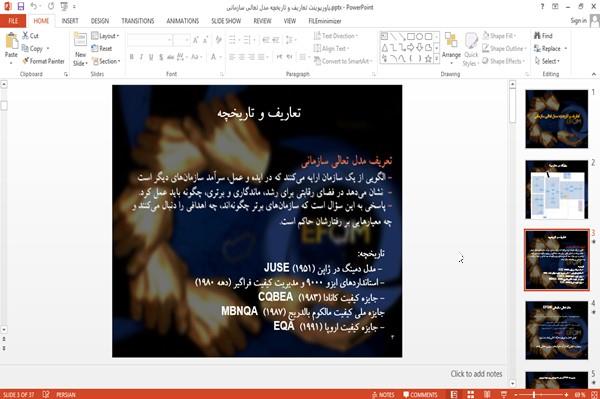Screen dimensions: 600x399
Task: Open the FILE tab
Action: coord(13,21)
